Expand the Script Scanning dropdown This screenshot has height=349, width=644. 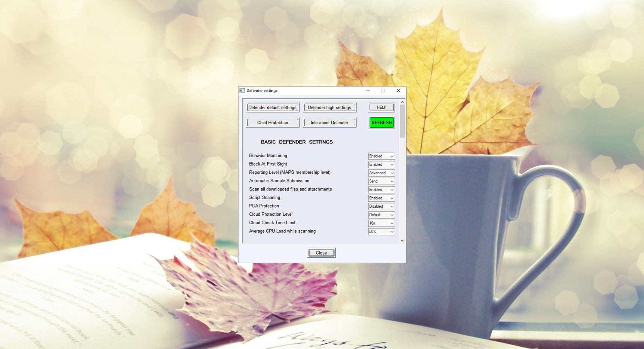[381, 198]
